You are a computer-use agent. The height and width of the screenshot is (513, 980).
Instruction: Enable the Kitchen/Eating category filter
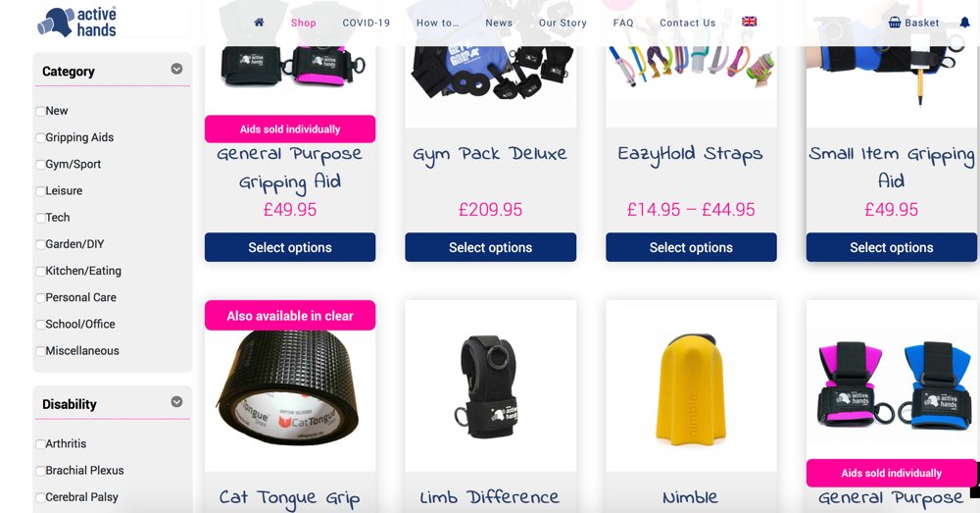(x=40, y=271)
